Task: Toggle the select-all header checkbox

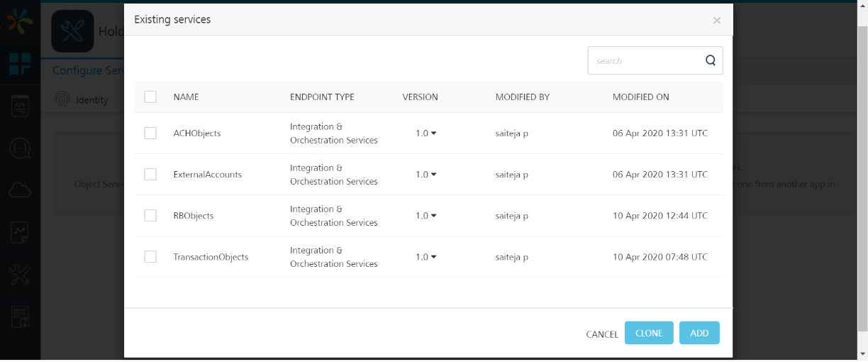Action: click(150, 97)
